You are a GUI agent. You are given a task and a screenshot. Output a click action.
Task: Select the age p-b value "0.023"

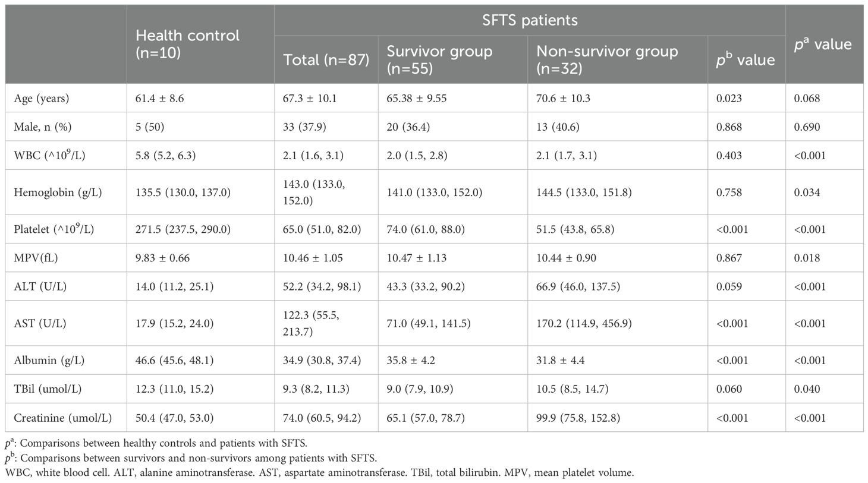pyautogui.click(x=729, y=99)
